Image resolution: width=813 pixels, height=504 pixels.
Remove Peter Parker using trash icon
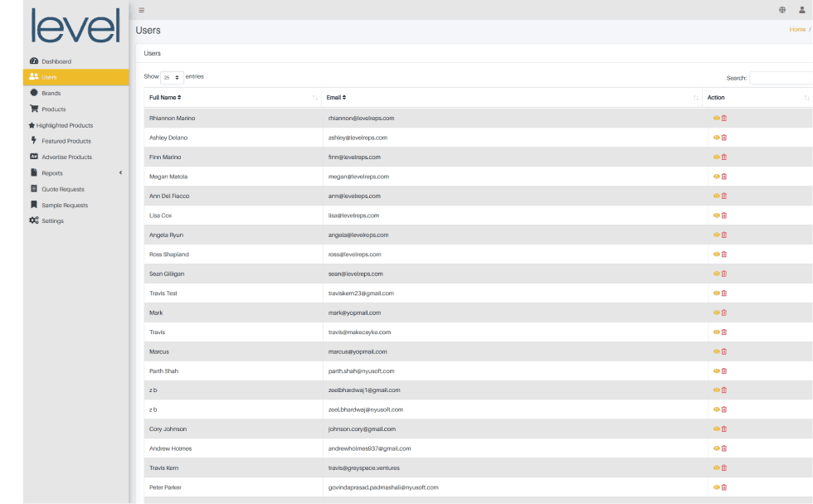pos(724,487)
